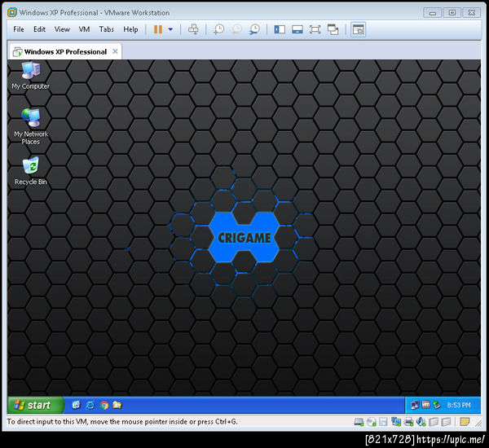Viewport: 489px width, 448px height.
Task: Toggle the library sidebar panel
Action: [280, 29]
